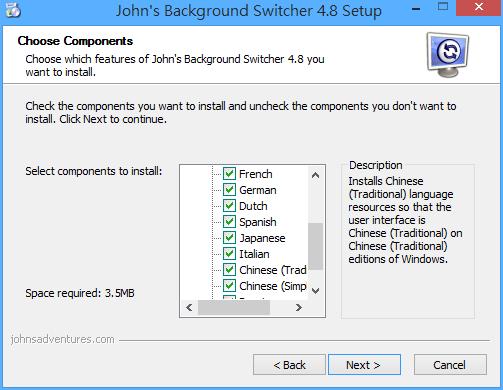
Task: Click the vertical scrollbar thumb in components list
Action: pyautogui.click(x=315, y=246)
